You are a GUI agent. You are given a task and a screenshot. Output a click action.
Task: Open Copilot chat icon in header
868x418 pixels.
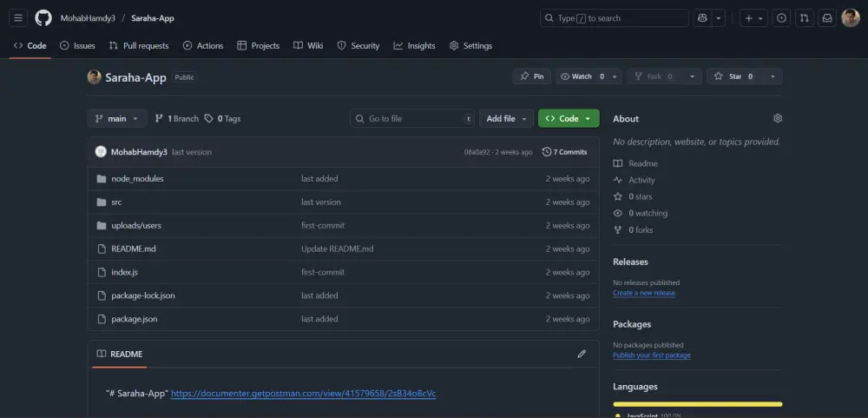(x=702, y=17)
